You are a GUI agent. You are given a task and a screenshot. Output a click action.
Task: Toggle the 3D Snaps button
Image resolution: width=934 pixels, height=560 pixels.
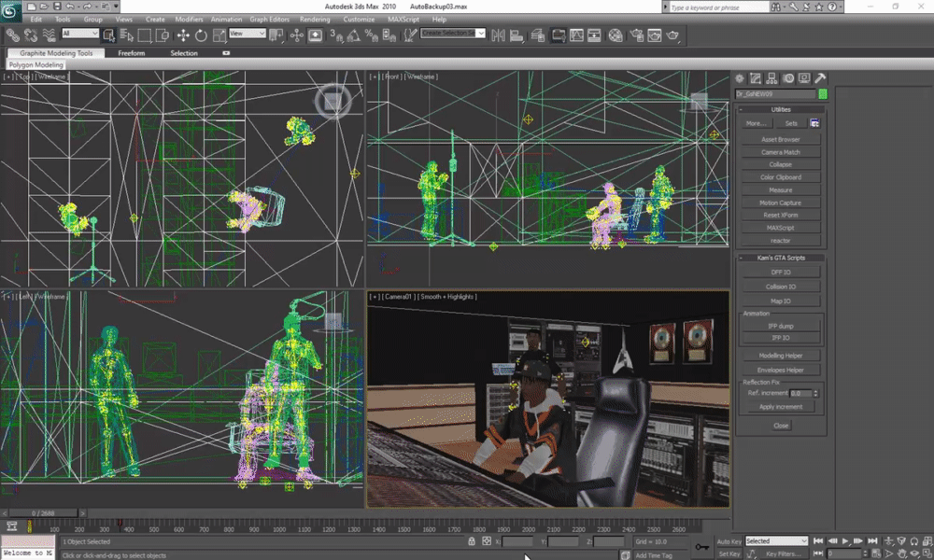[x=336, y=35]
